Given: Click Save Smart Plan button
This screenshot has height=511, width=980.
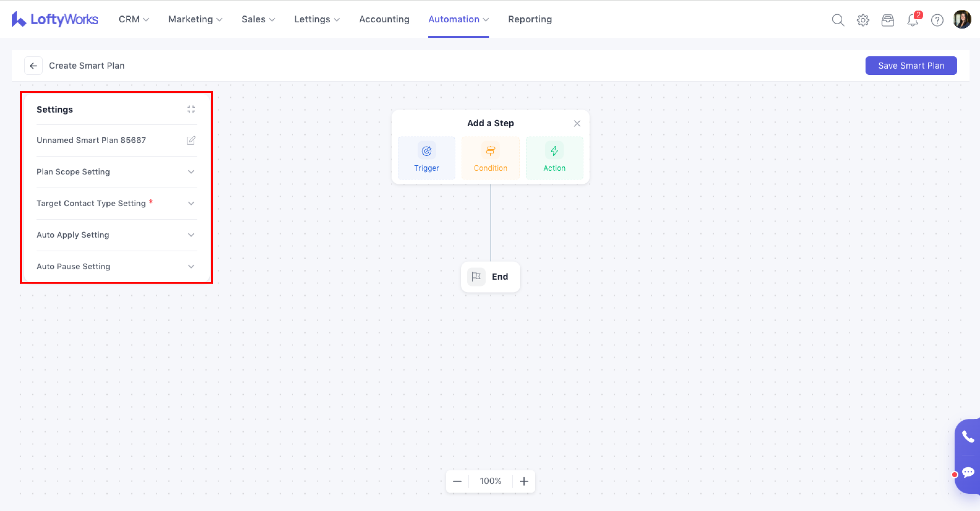Looking at the screenshot, I should (911, 66).
